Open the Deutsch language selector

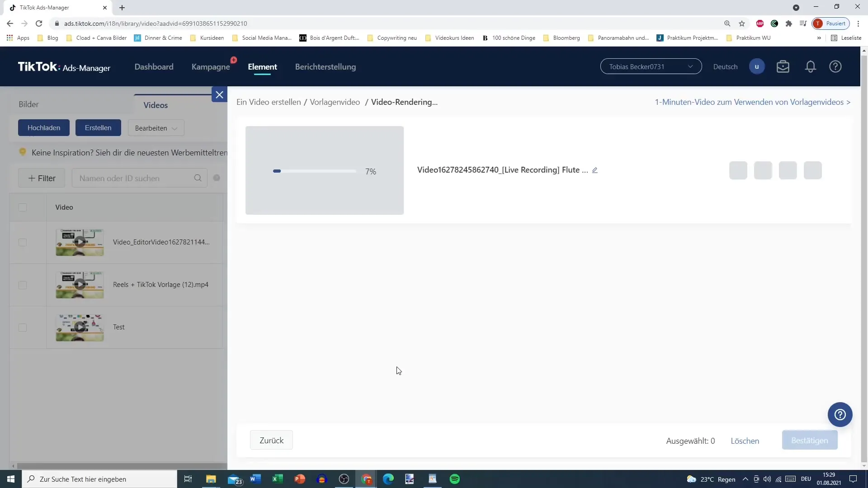coord(725,66)
